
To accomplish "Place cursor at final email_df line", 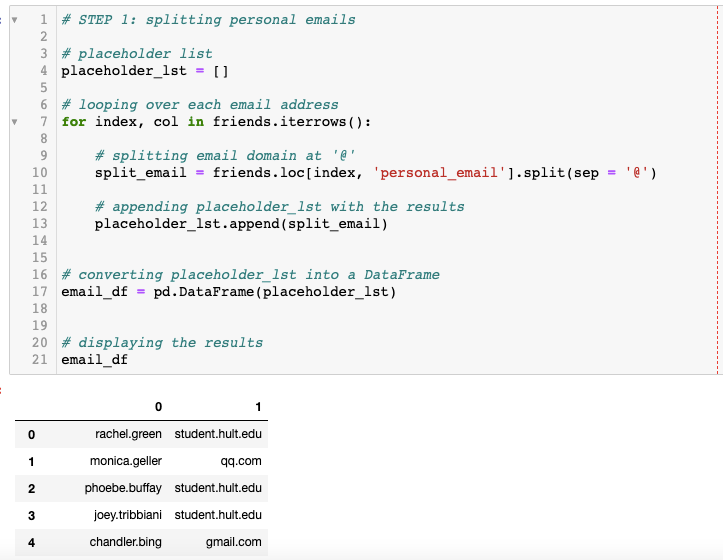I will pos(94,360).
